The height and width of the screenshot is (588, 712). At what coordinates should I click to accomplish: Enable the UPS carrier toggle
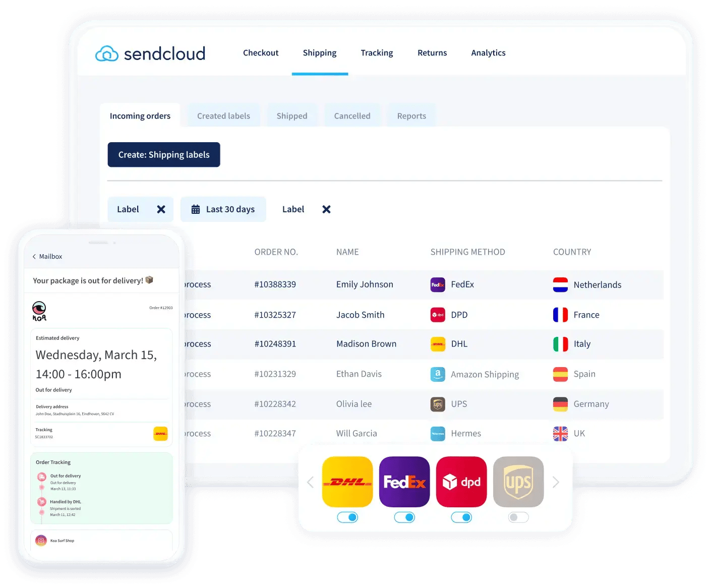tap(518, 517)
